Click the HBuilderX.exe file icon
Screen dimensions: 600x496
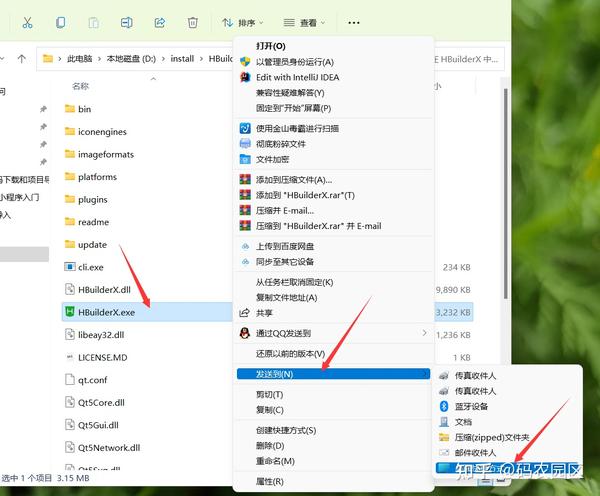pyautogui.click(x=70, y=312)
